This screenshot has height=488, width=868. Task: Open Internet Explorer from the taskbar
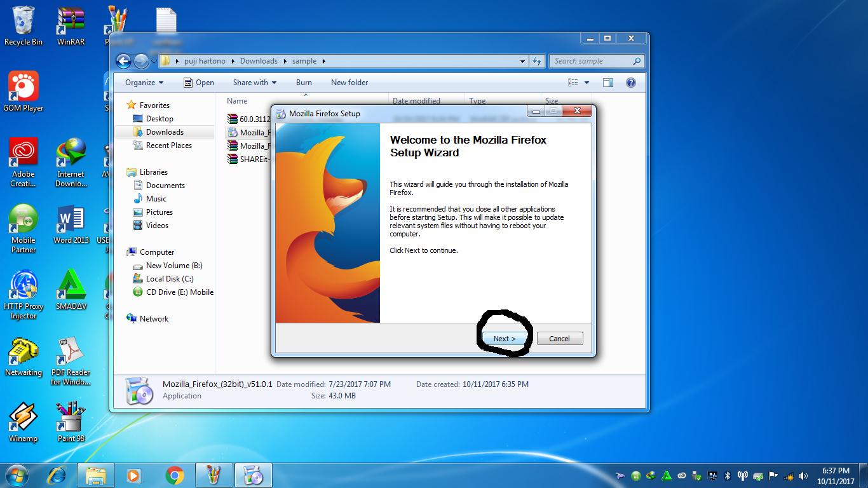click(x=57, y=475)
